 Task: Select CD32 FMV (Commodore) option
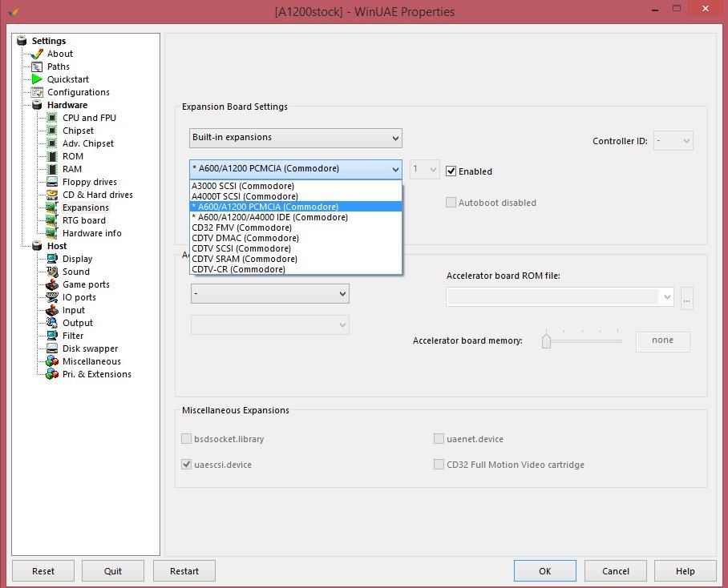tap(296, 228)
